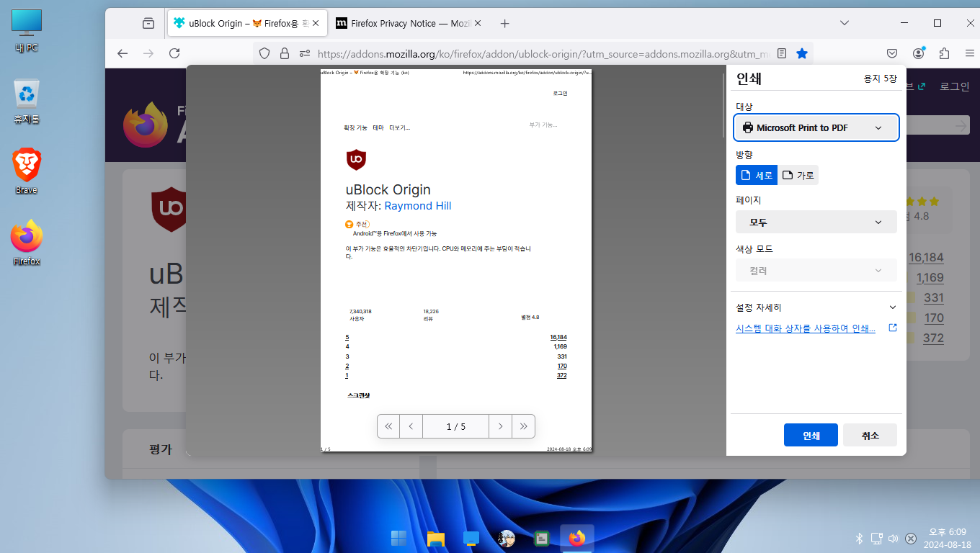Click the 1 / 5 page number field
980x553 pixels.
[x=455, y=426]
